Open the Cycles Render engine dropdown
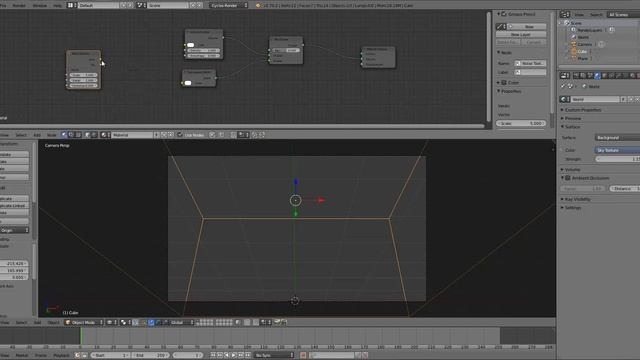 (229, 5)
